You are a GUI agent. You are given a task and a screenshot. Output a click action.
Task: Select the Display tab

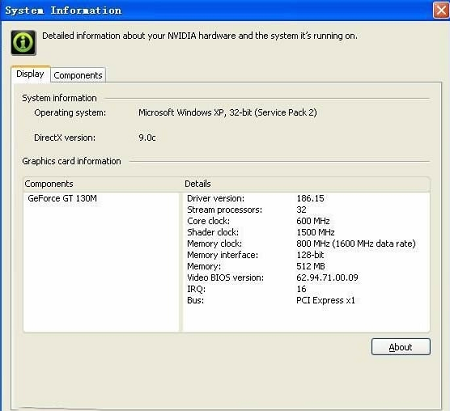coord(30,74)
